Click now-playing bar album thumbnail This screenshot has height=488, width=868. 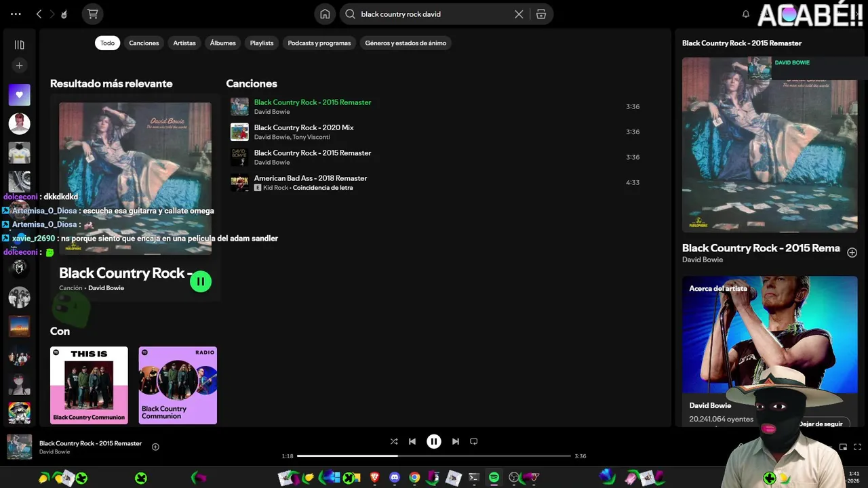(x=19, y=447)
